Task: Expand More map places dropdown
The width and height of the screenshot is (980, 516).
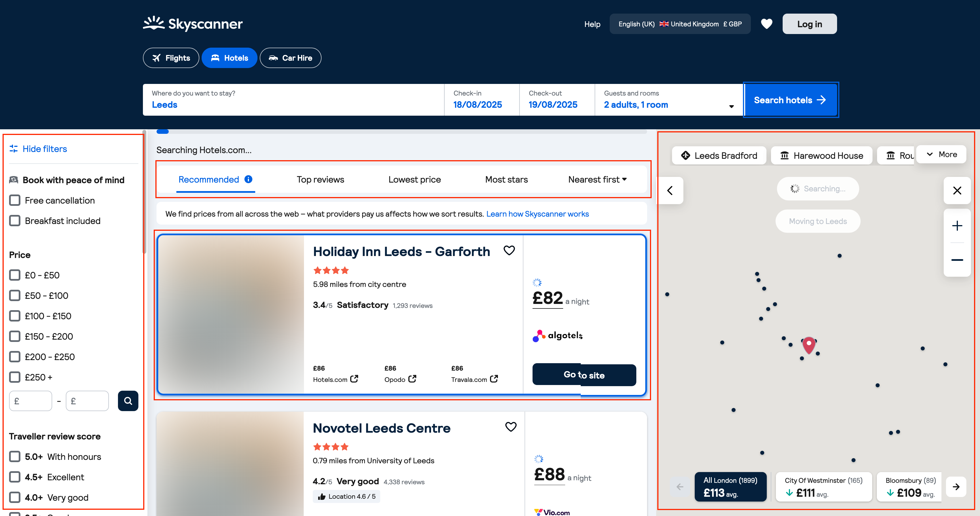Action: [x=941, y=155]
